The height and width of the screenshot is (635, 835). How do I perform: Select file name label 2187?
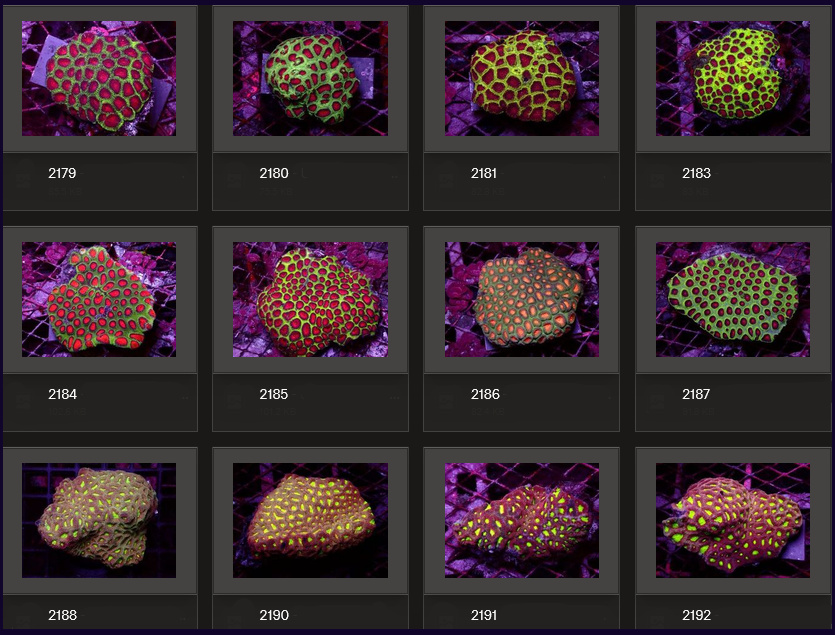pos(696,394)
